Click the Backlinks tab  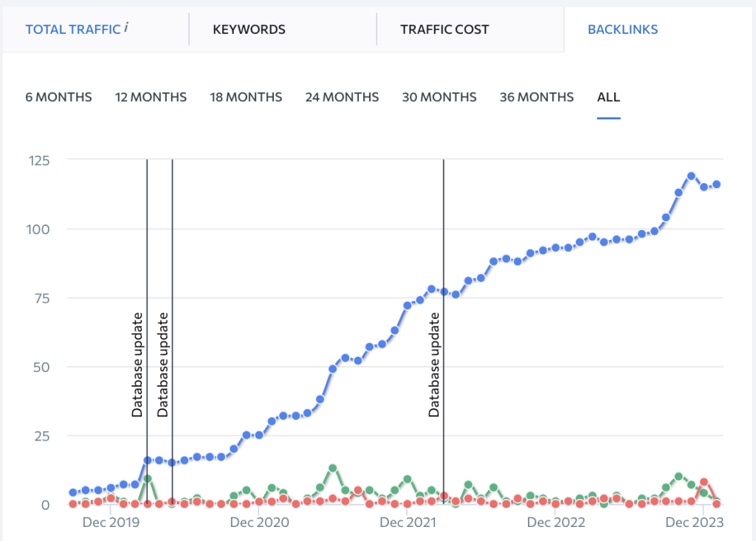tap(622, 30)
